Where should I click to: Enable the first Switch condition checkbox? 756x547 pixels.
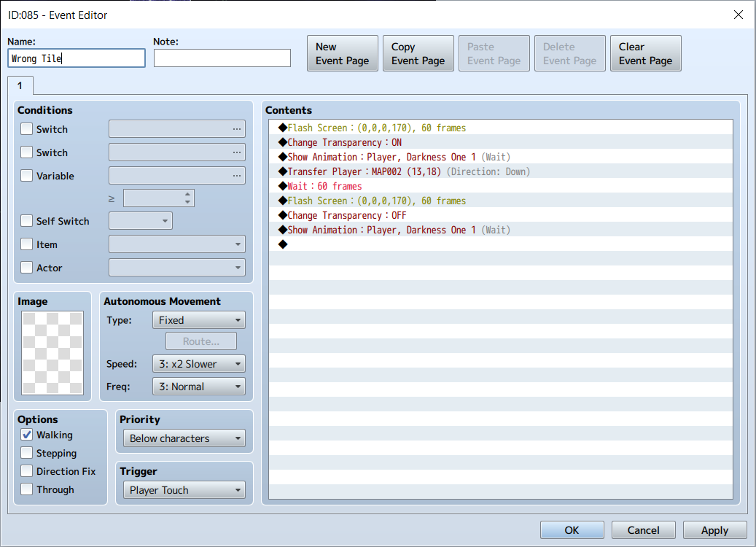click(x=26, y=129)
